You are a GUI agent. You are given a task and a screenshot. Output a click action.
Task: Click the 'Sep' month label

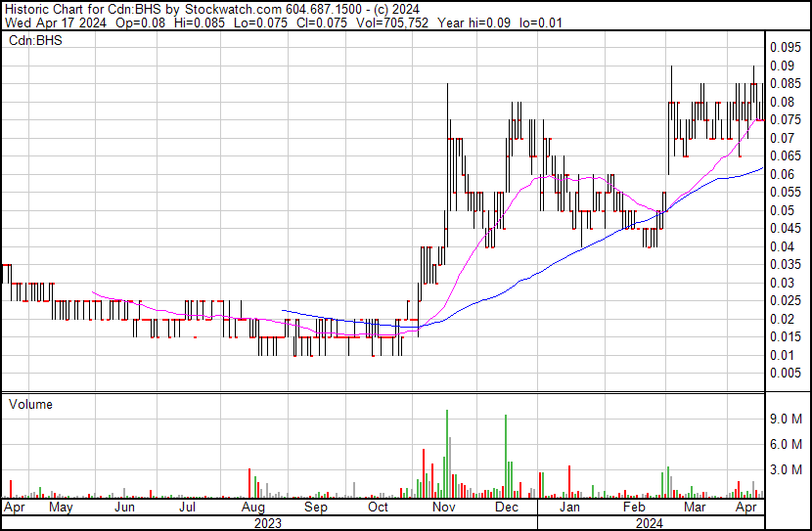tap(316, 508)
